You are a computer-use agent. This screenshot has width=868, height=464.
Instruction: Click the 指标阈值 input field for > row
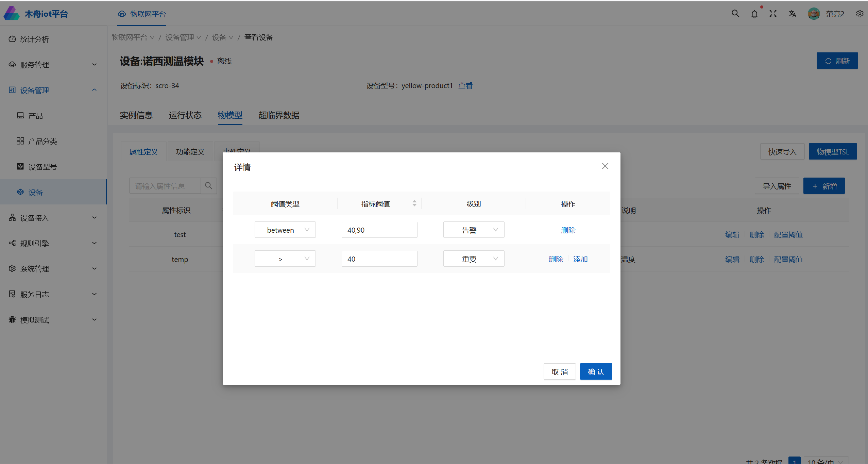(379, 259)
